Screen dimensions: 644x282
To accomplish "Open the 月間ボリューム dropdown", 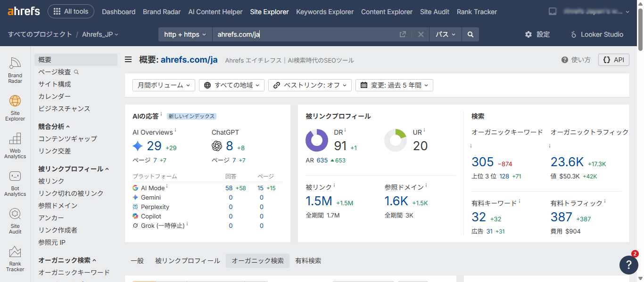I will [164, 85].
